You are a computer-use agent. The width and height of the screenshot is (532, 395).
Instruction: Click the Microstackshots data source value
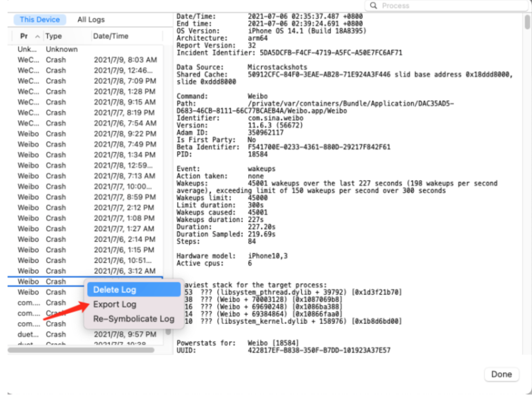[277, 67]
